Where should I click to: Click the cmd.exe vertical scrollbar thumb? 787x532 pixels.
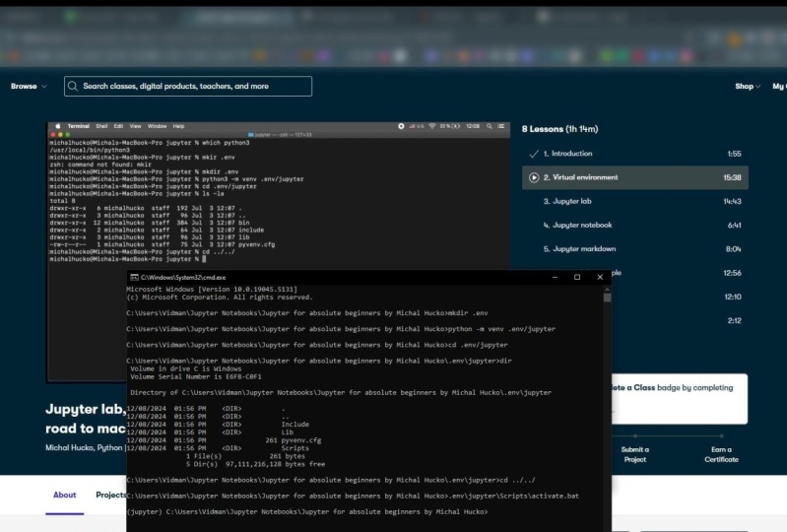(608, 298)
